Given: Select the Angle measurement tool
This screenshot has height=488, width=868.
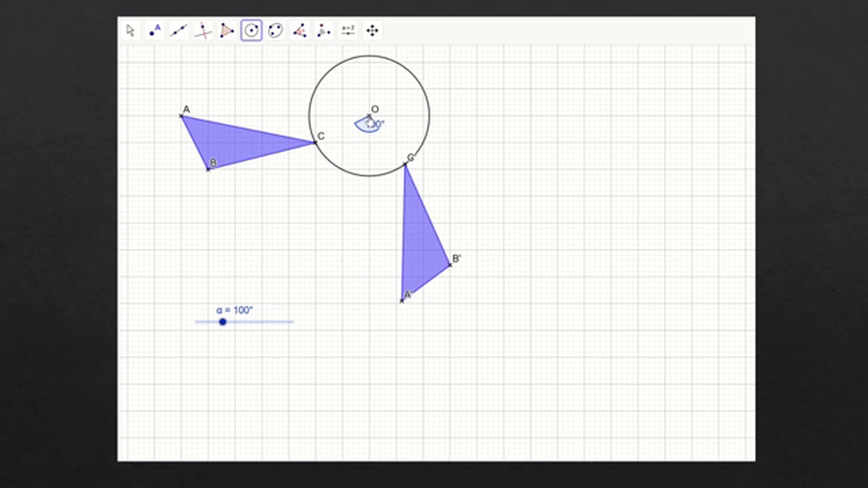Looking at the screenshot, I should point(299,30).
